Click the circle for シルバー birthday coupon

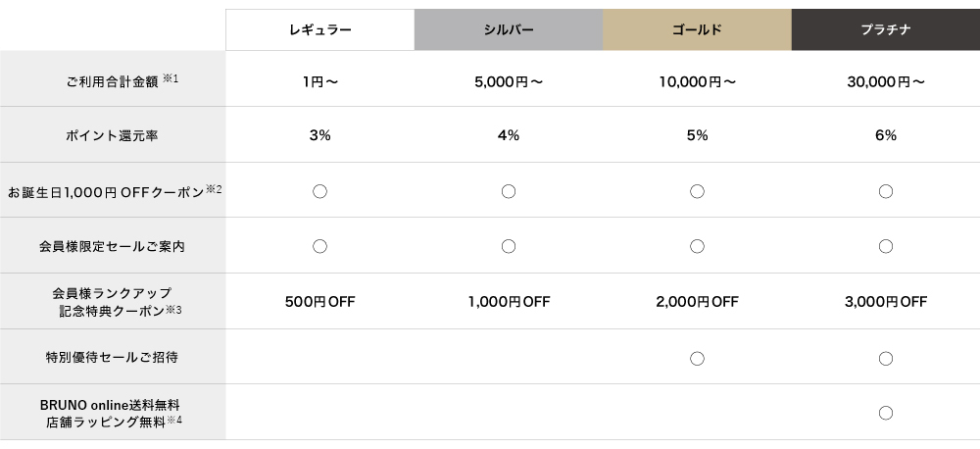click(x=509, y=191)
